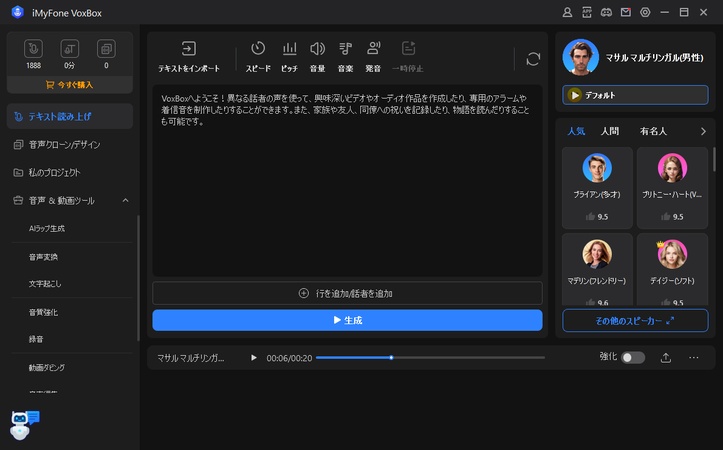The height and width of the screenshot is (450, 723).
Task: Play the デフォルト voice sample
Action: pos(575,95)
